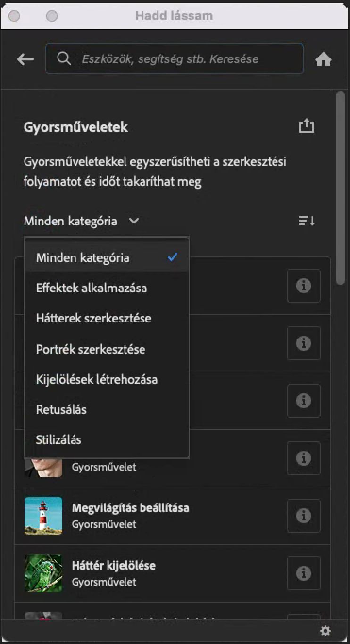Choose Stilizálás category
Viewport: 350px width, 644px height.
[x=59, y=439]
